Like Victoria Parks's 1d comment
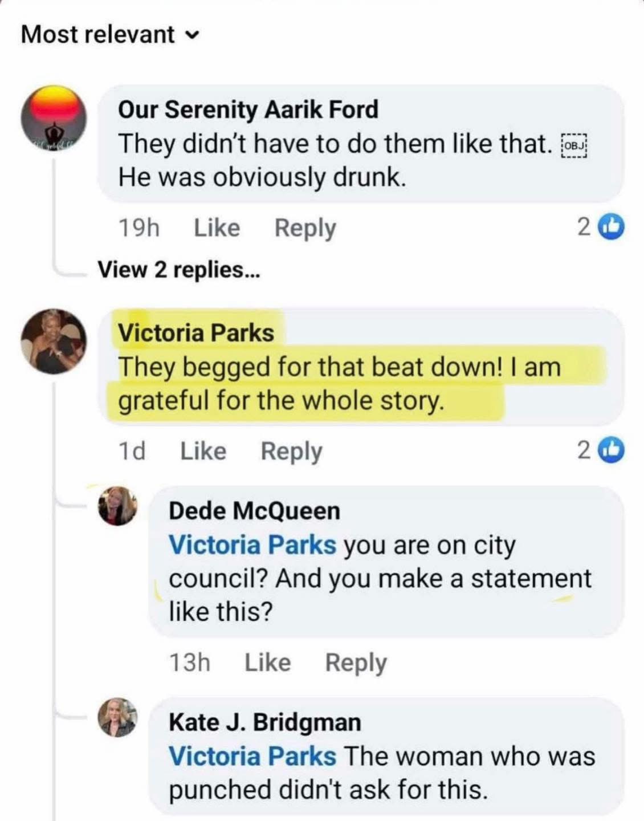 pos(203,451)
